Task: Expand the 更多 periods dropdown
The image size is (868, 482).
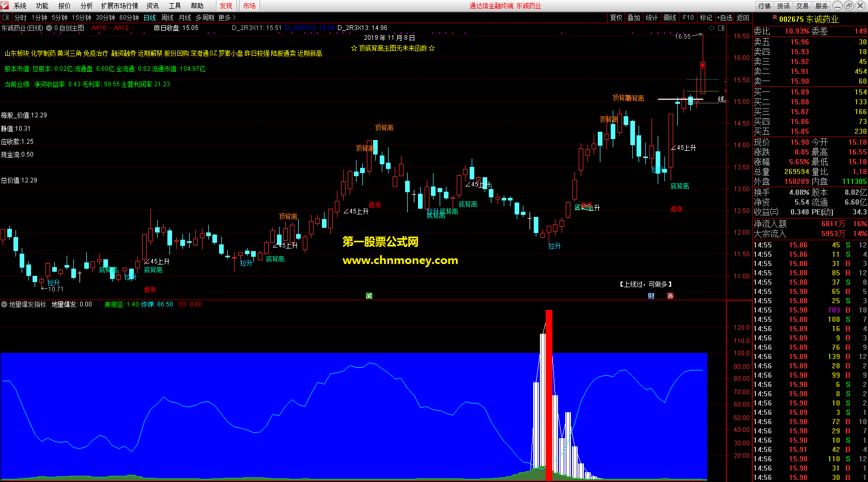Action: point(227,18)
